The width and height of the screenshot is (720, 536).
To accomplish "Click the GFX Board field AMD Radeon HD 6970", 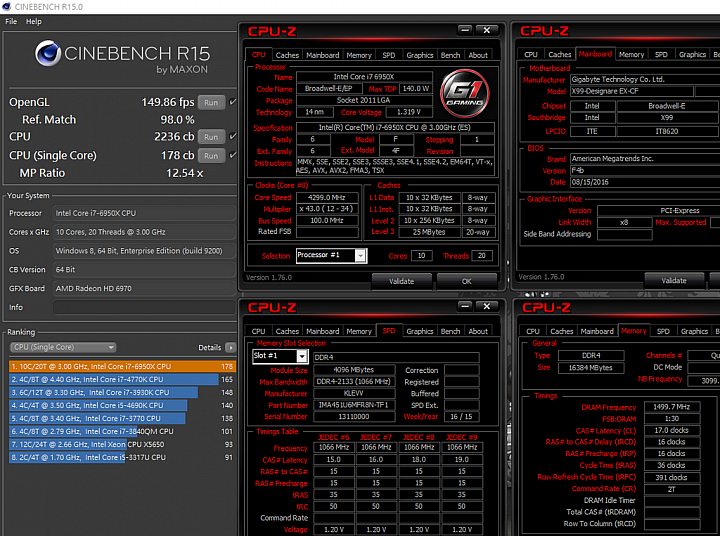I will pyautogui.click(x=144, y=288).
